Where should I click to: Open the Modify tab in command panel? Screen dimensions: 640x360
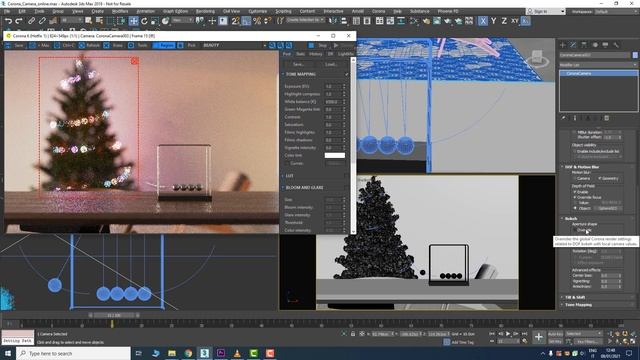pos(573,45)
